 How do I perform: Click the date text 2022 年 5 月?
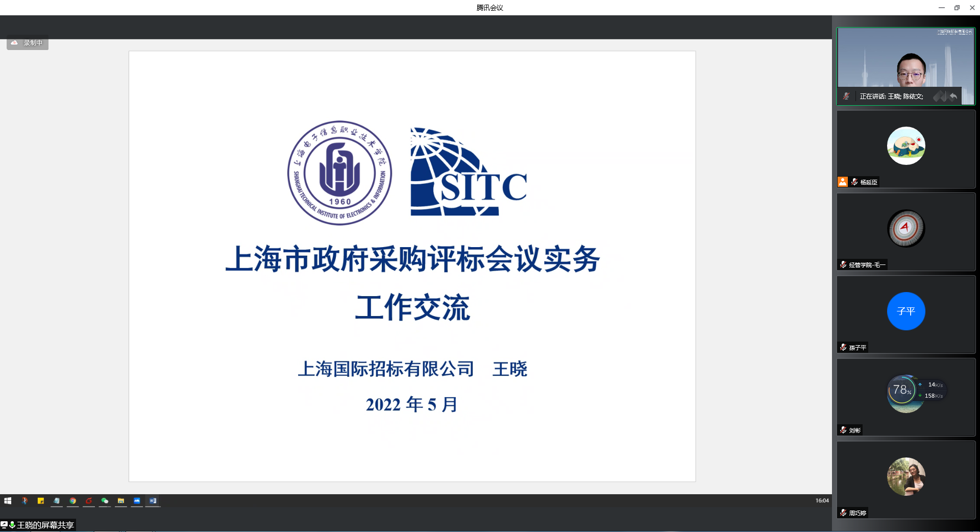tap(411, 404)
